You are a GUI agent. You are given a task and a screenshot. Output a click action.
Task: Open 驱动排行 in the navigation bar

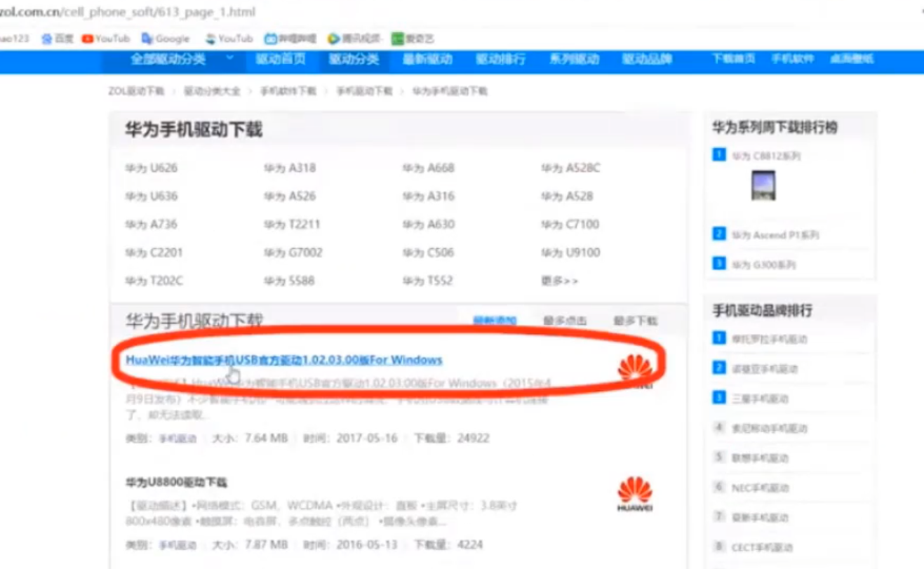click(500, 60)
